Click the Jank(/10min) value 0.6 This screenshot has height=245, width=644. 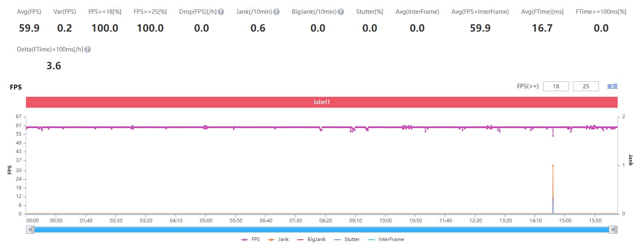click(258, 28)
